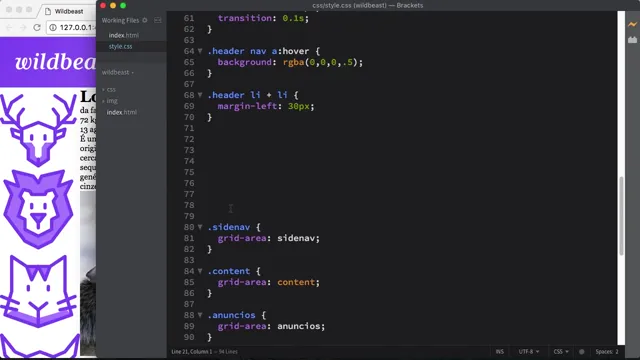This screenshot has height=360, width=640.
Task: Click the Working Files gear icon
Action: click(145, 20)
